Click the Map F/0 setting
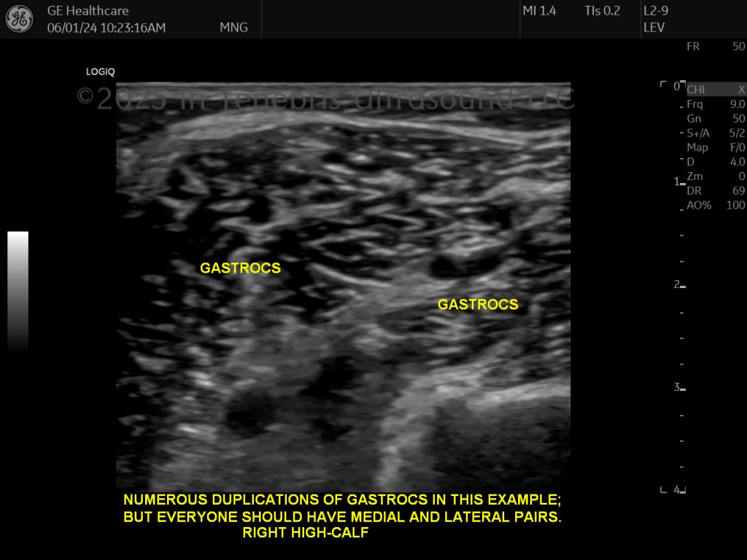This screenshot has width=747, height=560. [x=716, y=147]
